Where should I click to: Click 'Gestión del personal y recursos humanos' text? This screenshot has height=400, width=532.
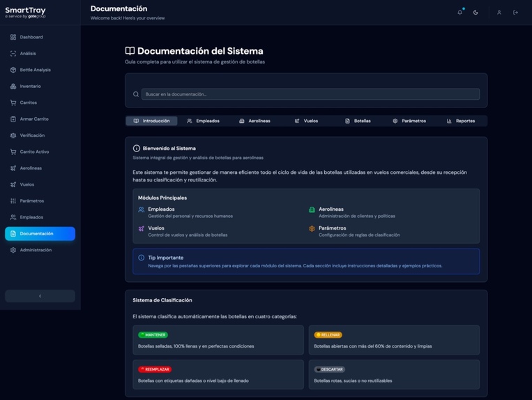click(x=190, y=216)
